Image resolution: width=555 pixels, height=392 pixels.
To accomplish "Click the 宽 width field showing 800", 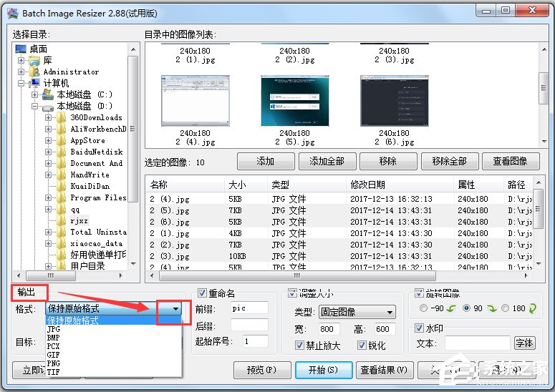I will pos(329,329).
